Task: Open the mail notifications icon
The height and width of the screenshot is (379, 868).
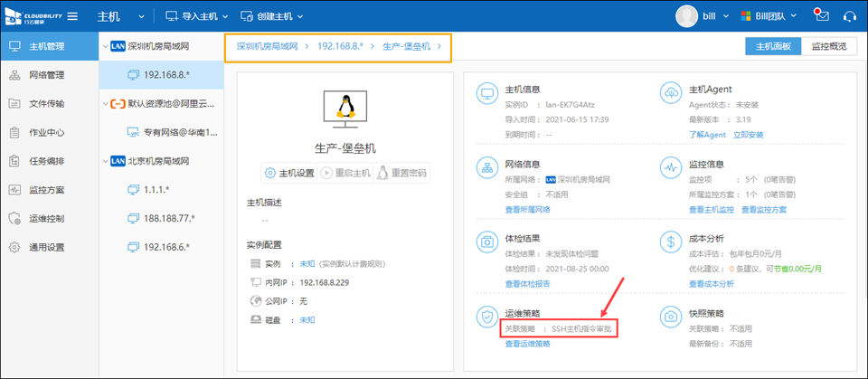Action: coord(821,15)
